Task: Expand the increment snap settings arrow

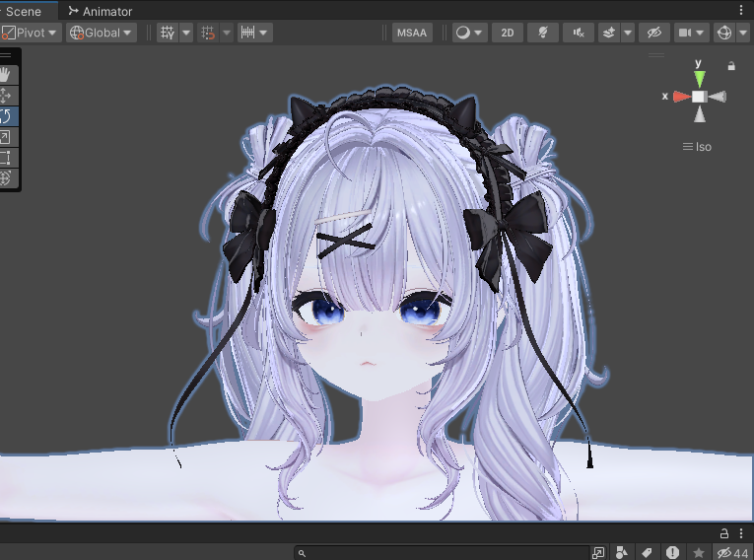Action: click(x=263, y=33)
